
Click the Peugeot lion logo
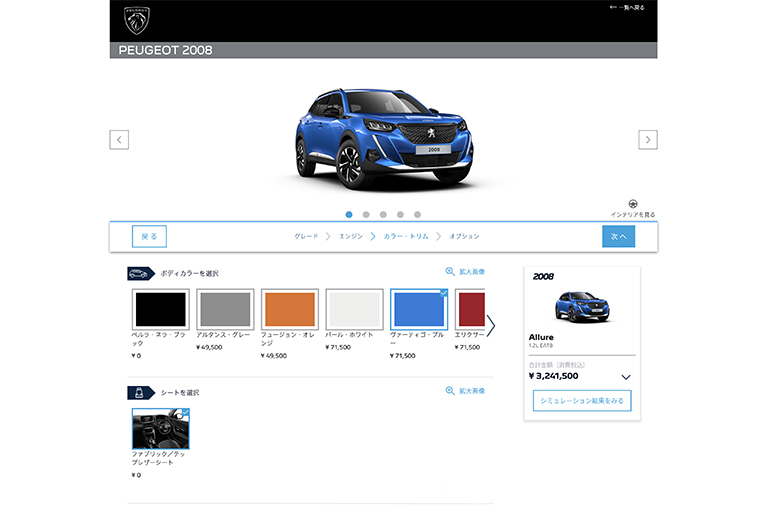pyautogui.click(x=137, y=21)
